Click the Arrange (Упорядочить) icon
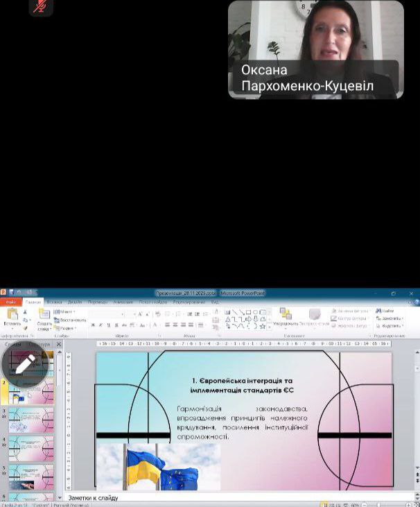The width and height of the screenshot is (420, 507). coord(285,315)
